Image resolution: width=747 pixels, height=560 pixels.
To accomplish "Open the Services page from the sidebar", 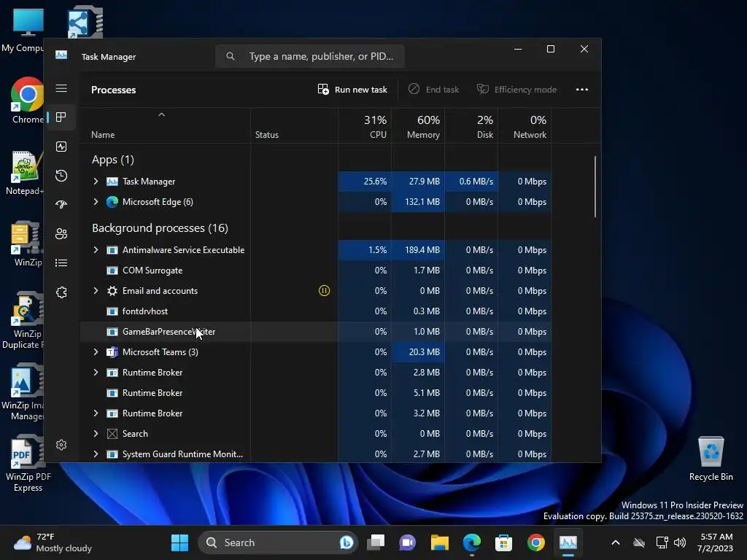I will coord(61,292).
